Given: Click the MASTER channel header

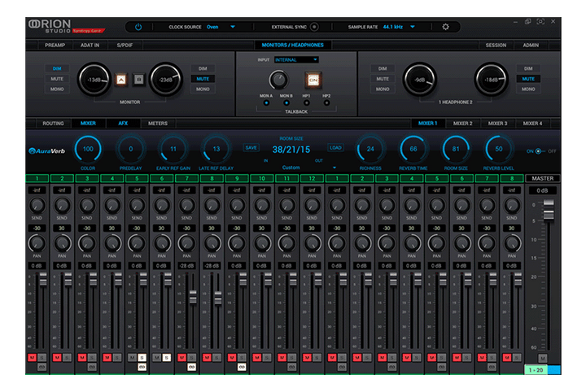Looking at the screenshot, I should pyautogui.click(x=542, y=178).
